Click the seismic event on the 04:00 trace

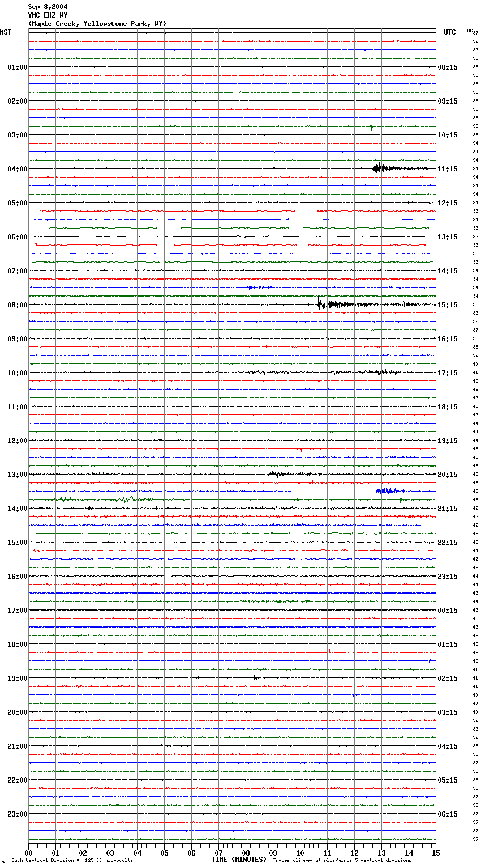pos(390,168)
